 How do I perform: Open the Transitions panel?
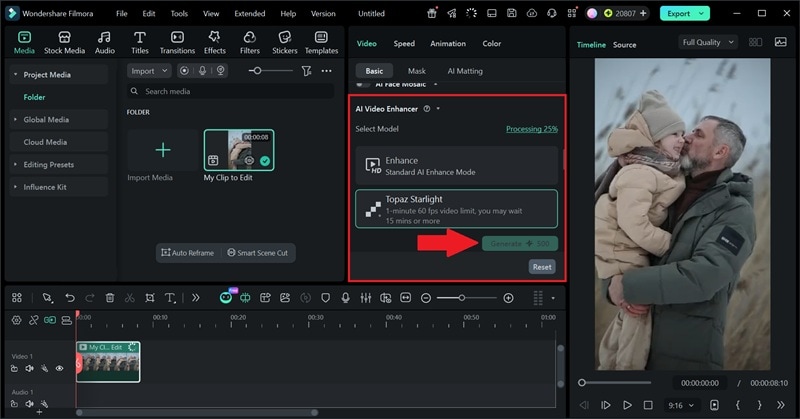177,42
